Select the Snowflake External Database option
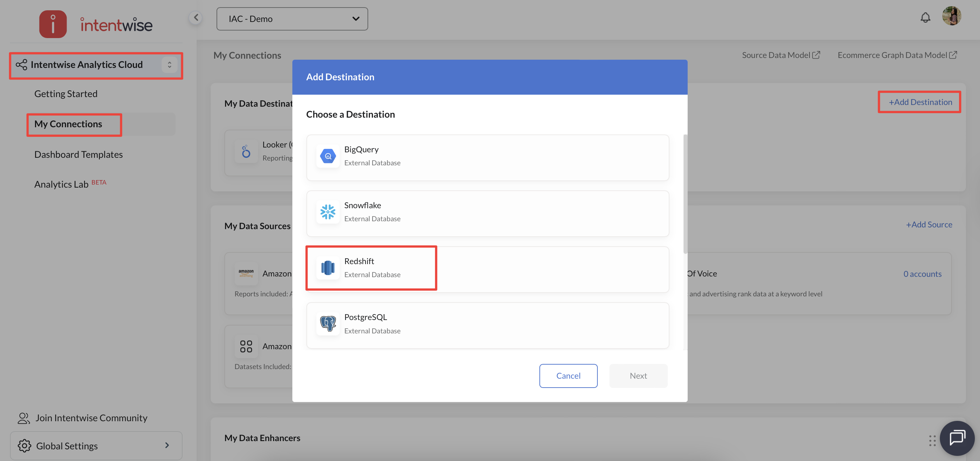This screenshot has height=461, width=980. tap(487, 213)
